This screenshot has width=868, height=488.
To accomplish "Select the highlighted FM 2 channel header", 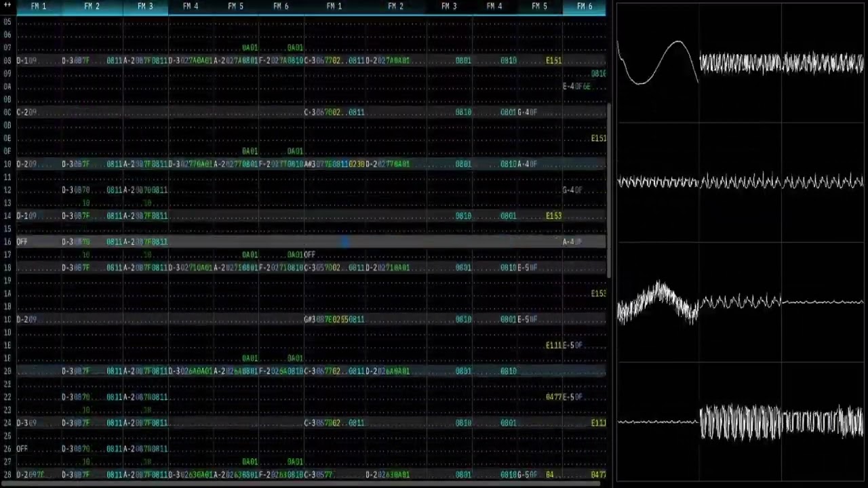I will click(x=92, y=6).
